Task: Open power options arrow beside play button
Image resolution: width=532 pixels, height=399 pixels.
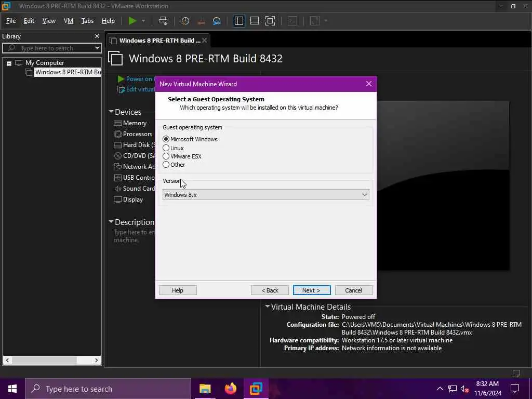Action: coord(143,21)
